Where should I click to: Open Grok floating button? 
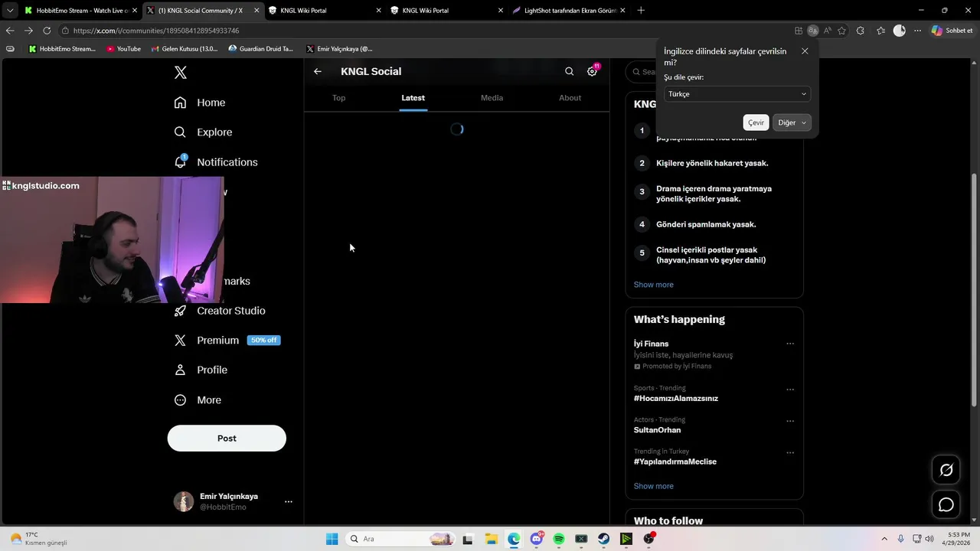click(946, 470)
